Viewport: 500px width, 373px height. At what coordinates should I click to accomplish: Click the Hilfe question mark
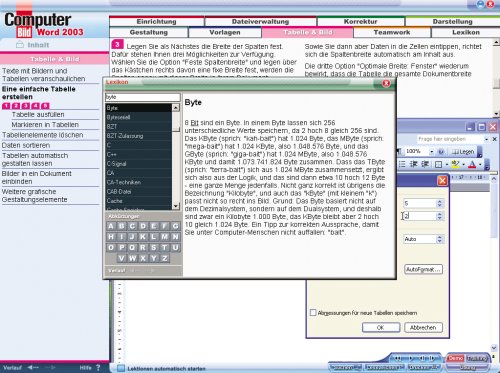click(98, 367)
